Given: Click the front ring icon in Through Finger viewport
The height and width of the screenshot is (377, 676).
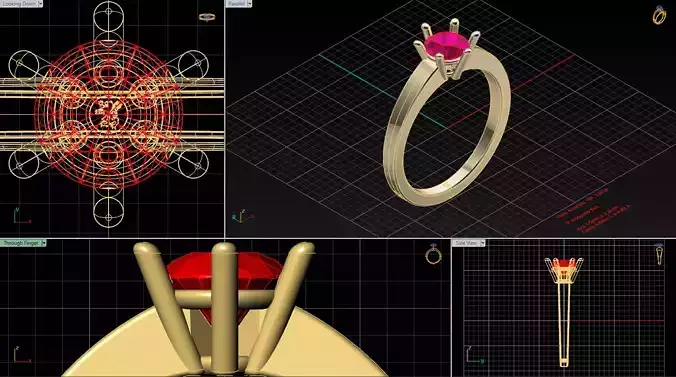Looking at the screenshot, I should coord(433,254).
